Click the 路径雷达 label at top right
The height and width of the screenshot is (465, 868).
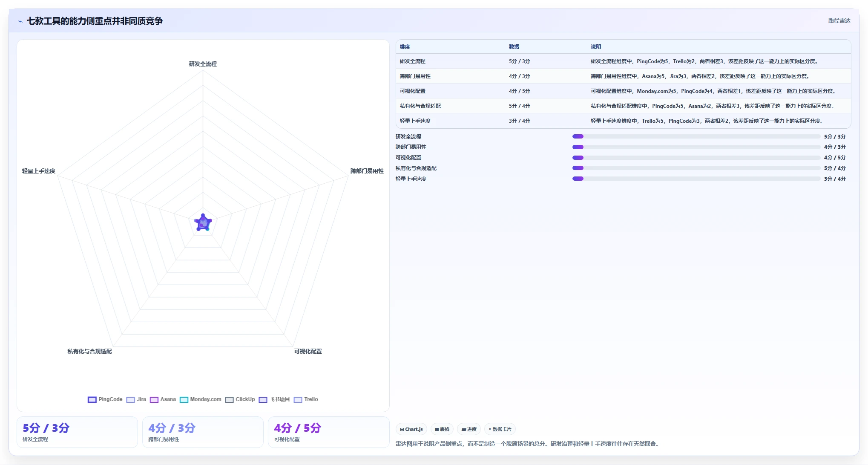[839, 20]
